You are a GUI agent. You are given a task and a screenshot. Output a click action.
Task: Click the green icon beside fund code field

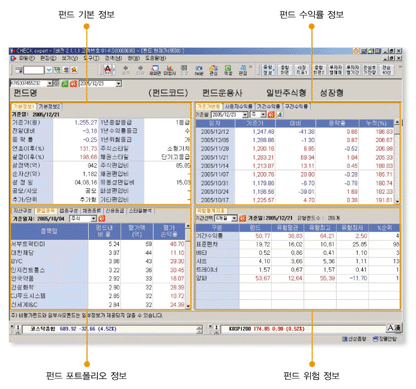click(x=65, y=83)
